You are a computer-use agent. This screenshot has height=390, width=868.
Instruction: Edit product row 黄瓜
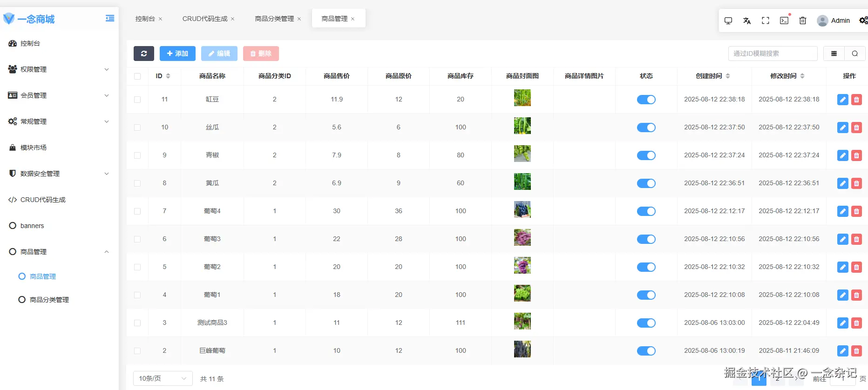(x=843, y=183)
